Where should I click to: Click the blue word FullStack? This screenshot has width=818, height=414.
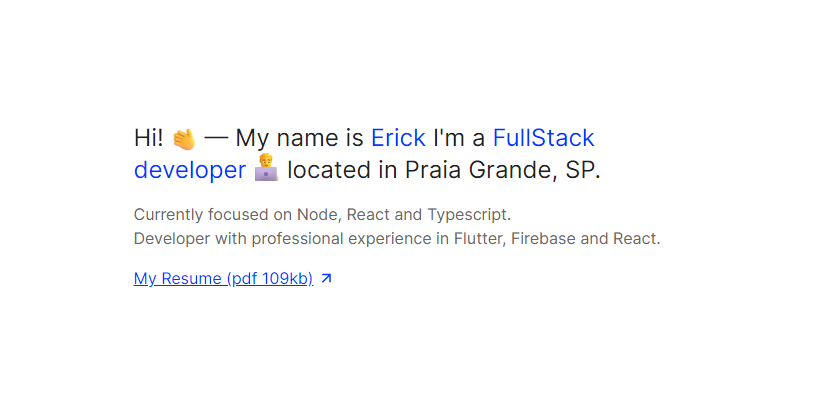click(x=543, y=138)
